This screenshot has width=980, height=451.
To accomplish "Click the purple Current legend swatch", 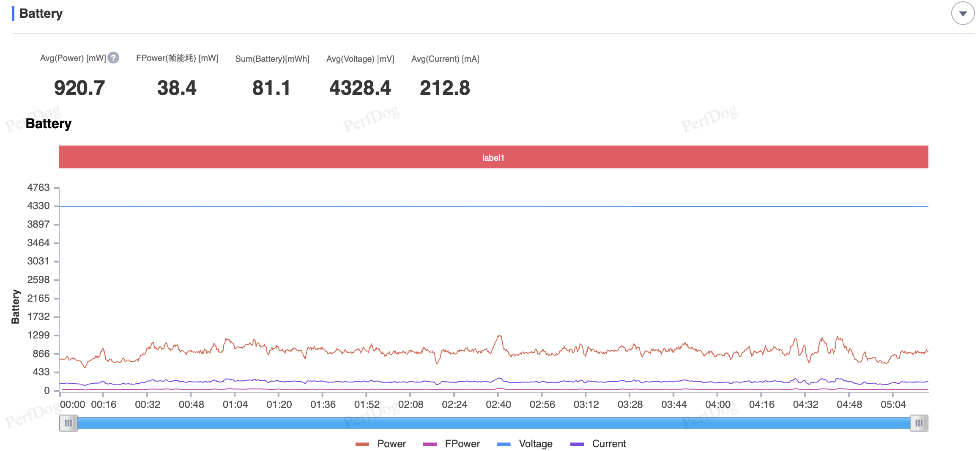I will [x=577, y=444].
